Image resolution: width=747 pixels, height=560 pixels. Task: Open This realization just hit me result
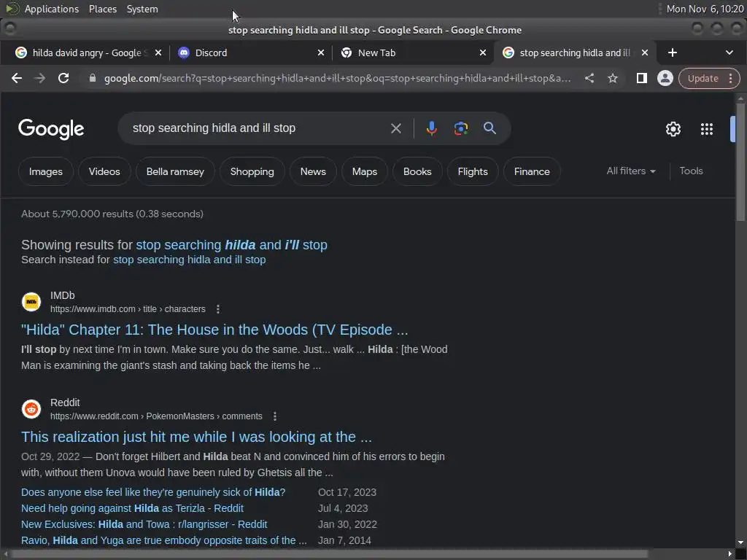coord(196,437)
